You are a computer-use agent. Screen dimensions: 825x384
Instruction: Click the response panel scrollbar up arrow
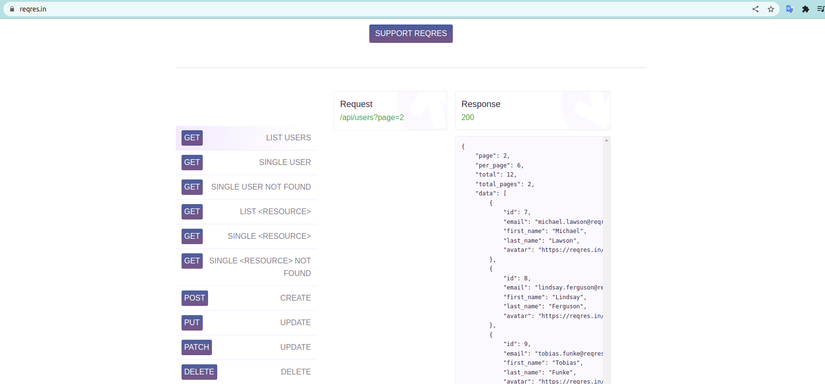(x=607, y=140)
